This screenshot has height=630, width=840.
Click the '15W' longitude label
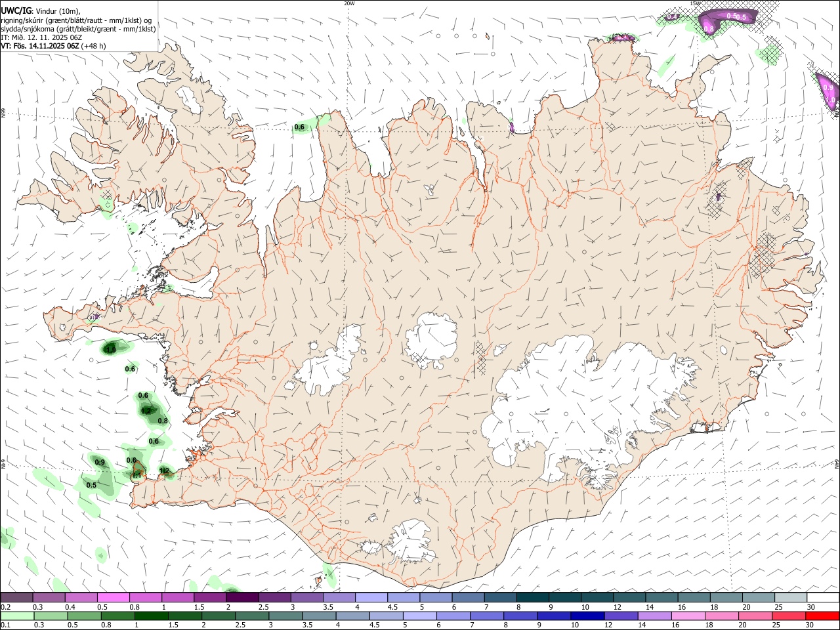pyautogui.click(x=696, y=3)
